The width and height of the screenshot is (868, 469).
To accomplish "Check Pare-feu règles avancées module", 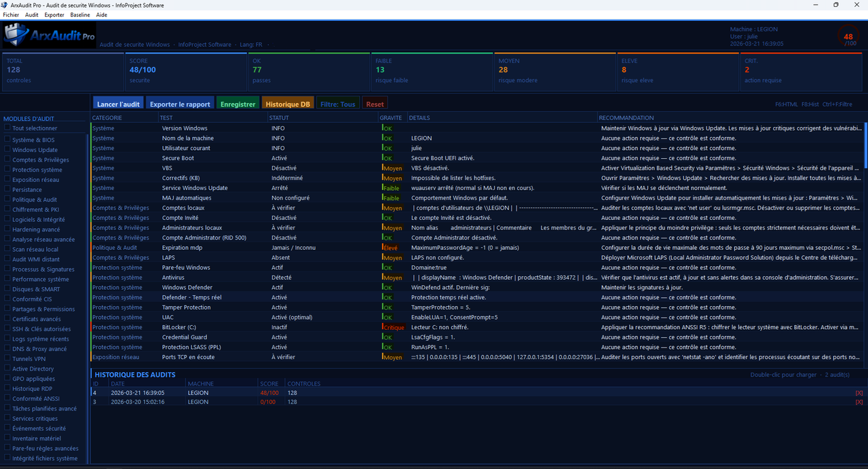I will [x=7, y=448].
